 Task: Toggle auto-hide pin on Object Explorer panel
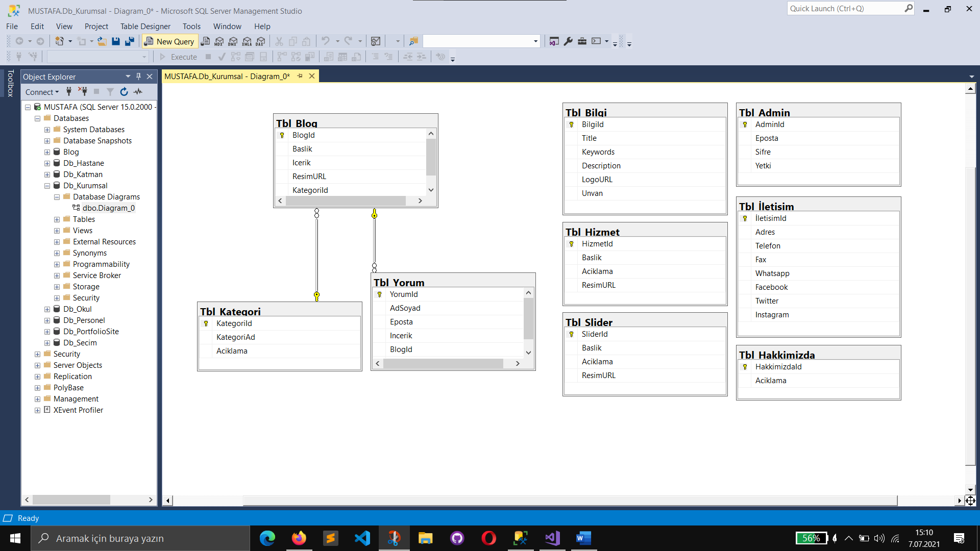138,77
